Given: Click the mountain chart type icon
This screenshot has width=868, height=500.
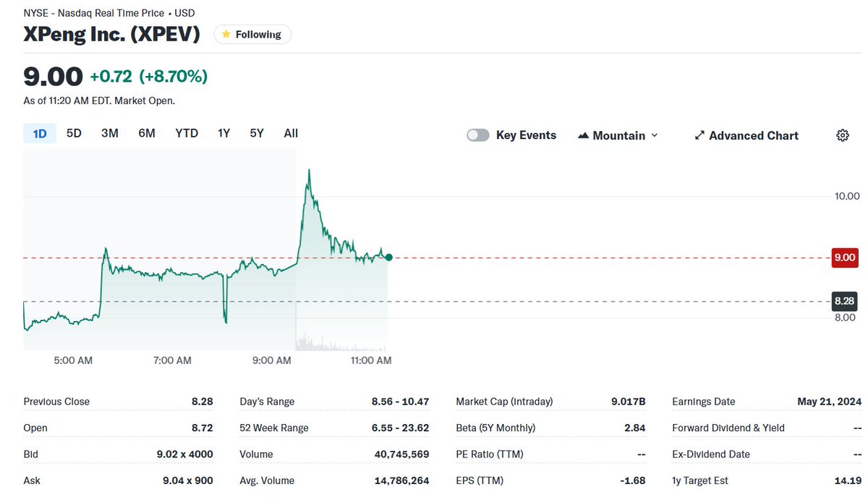Looking at the screenshot, I should click(x=583, y=135).
